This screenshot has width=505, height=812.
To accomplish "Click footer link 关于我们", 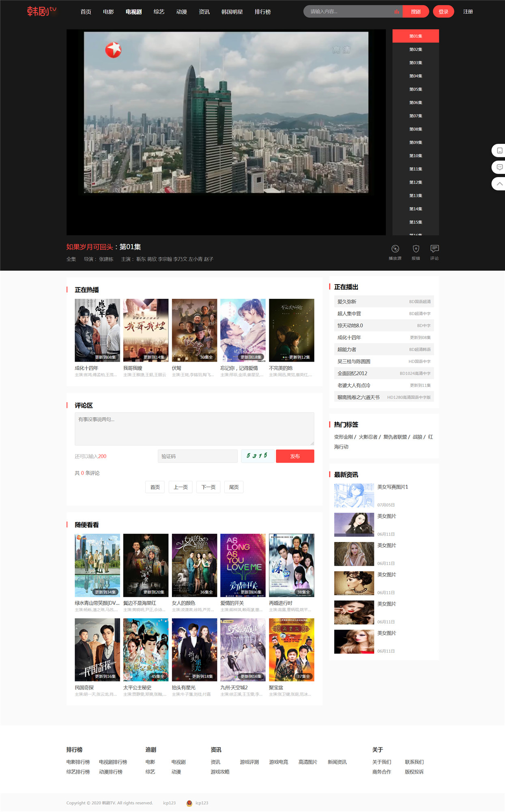I will click(x=382, y=762).
